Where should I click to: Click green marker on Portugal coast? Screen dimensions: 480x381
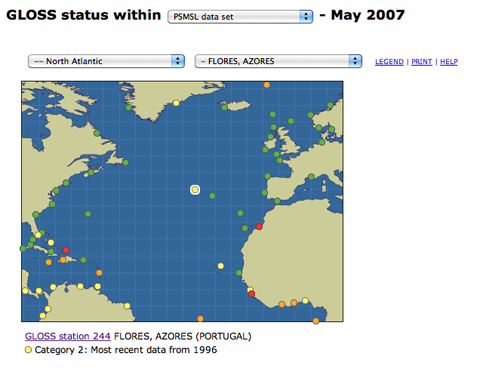coord(265,193)
